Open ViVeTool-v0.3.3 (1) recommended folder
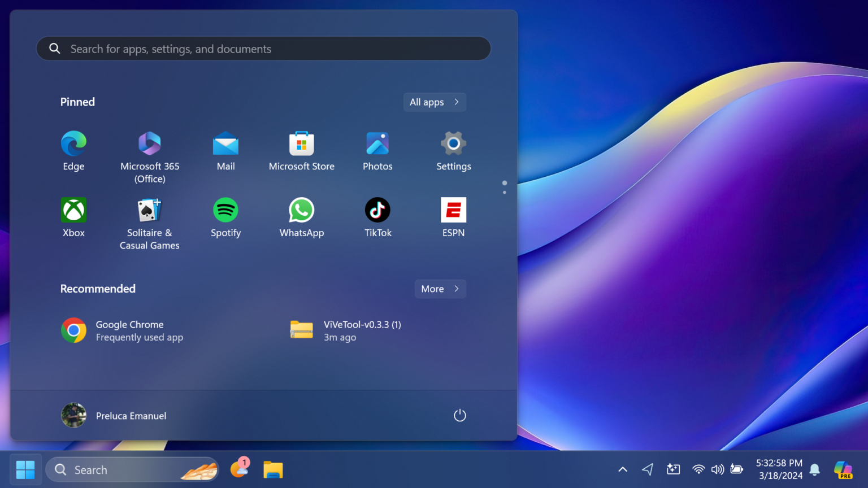 [345, 331]
